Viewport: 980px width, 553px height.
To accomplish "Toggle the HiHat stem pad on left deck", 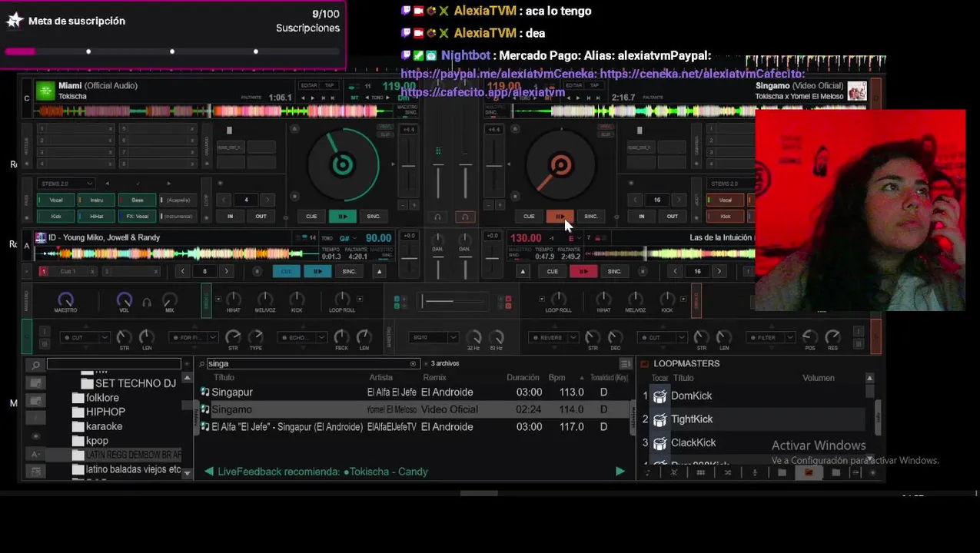I will 97,217.
